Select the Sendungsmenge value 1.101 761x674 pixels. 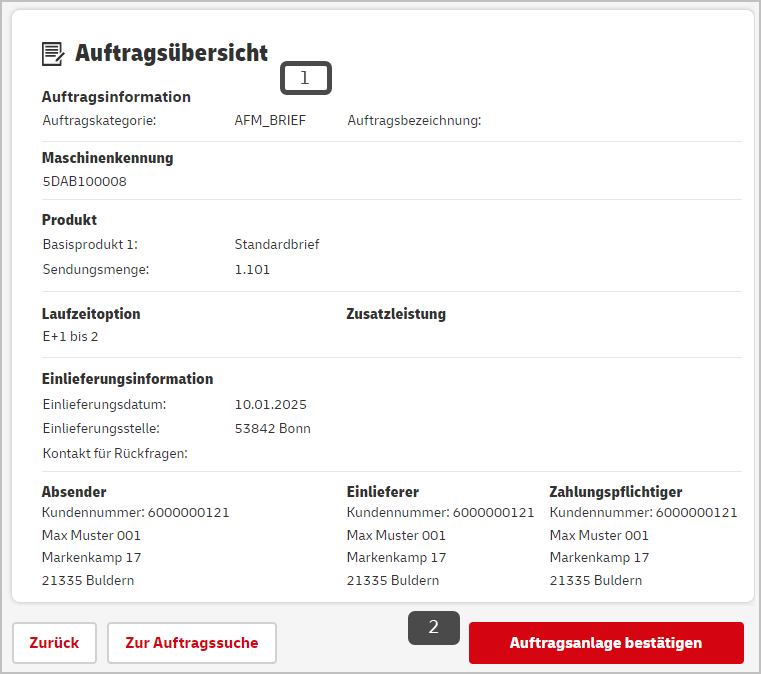click(x=252, y=269)
